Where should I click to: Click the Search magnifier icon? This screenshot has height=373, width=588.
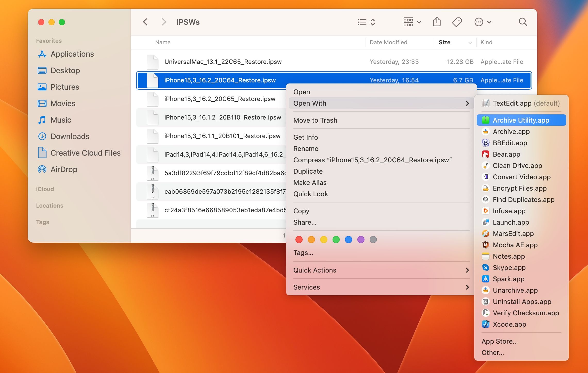pyautogui.click(x=523, y=22)
